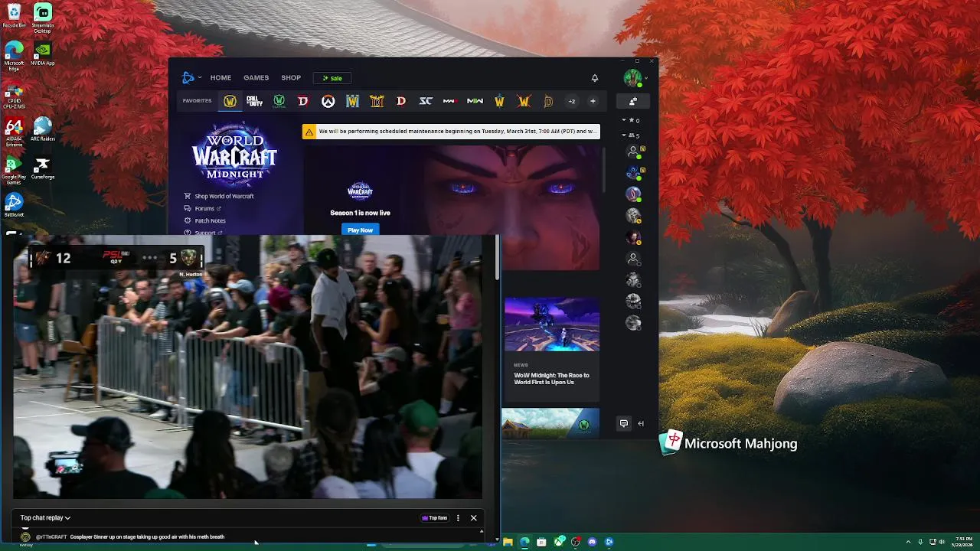The image size is (980, 551).
Task: Click the green Sale button
Action: (x=332, y=78)
